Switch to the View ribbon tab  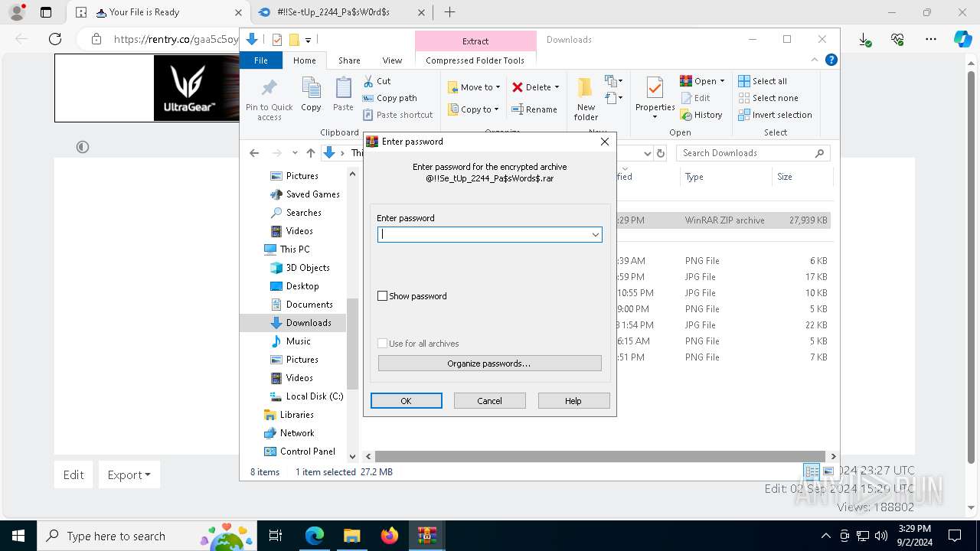tap(392, 60)
